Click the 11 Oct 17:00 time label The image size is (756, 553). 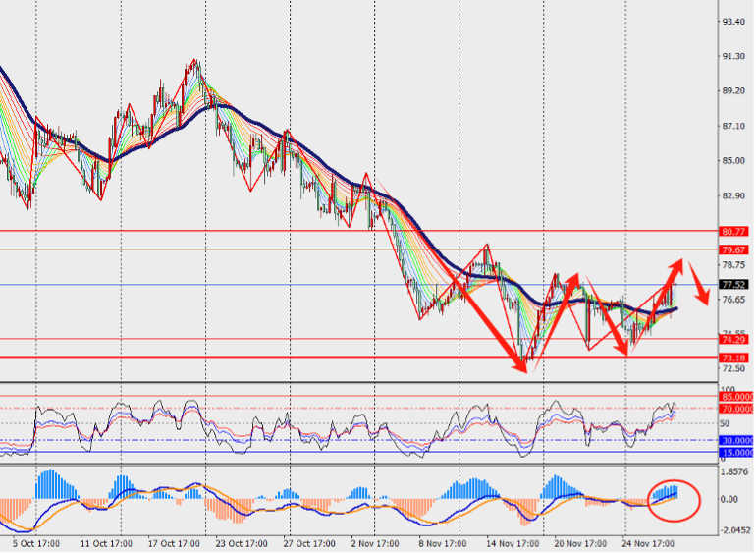click(x=106, y=544)
